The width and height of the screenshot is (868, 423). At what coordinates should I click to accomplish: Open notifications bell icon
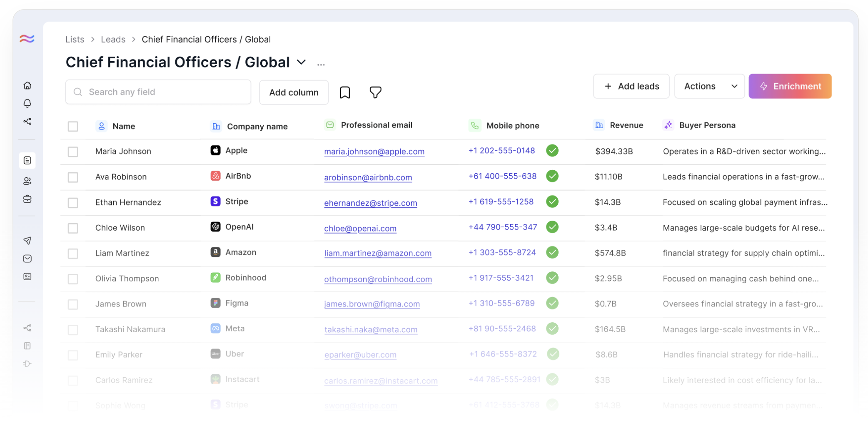coord(27,103)
